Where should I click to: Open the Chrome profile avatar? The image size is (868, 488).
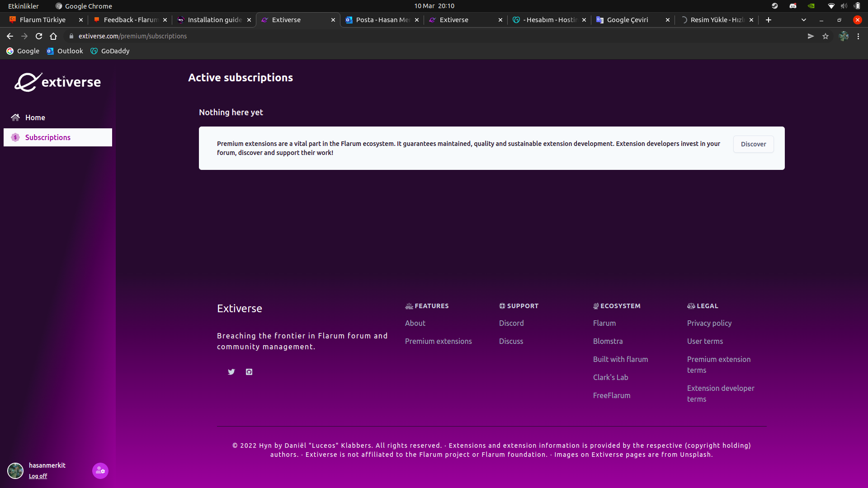click(844, 36)
